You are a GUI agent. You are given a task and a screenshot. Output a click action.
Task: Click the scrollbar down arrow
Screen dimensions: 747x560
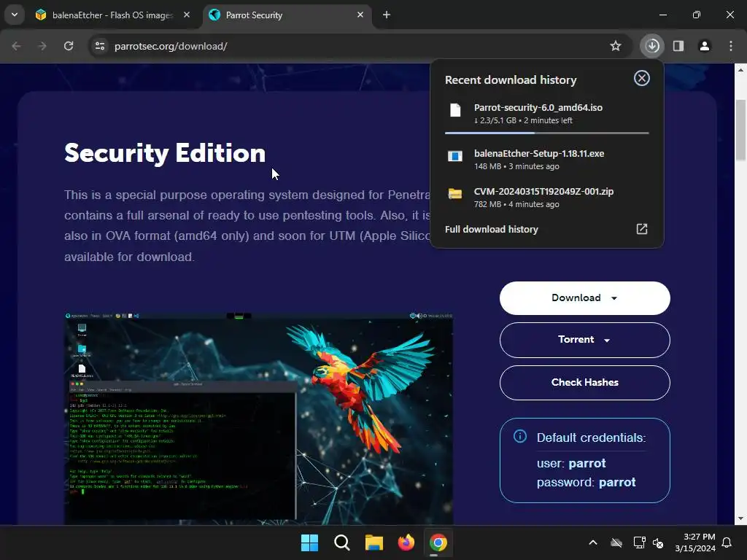(x=740, y=518)
